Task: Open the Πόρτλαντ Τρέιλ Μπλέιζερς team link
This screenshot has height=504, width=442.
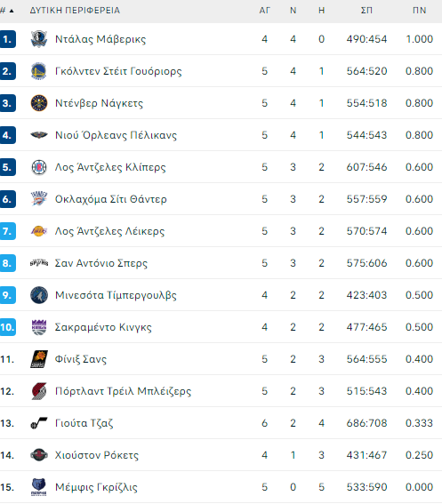Action: pyautogui.click(x=123, y=391)
